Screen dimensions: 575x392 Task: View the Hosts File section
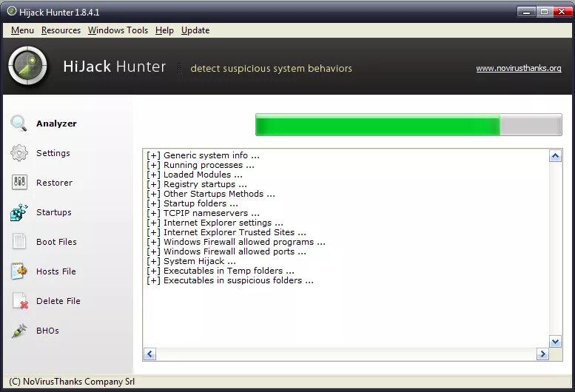pos(56,271)
